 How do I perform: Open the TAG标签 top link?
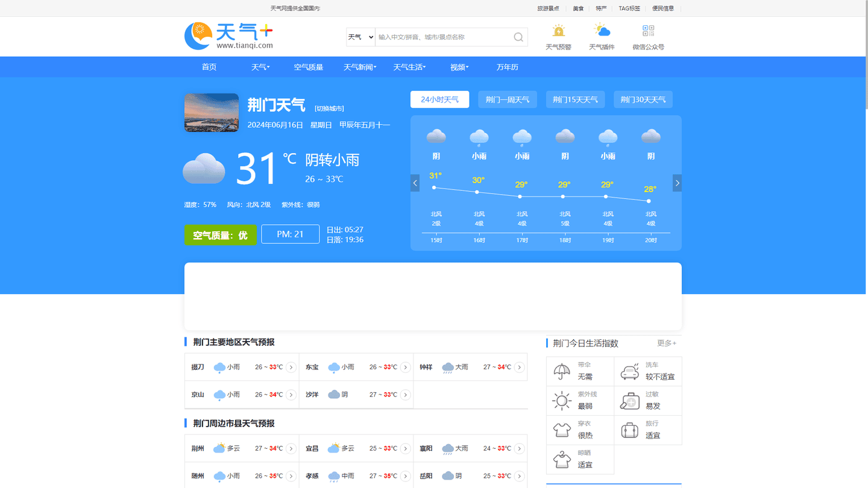pyautogui.click(x=629, y=8)
